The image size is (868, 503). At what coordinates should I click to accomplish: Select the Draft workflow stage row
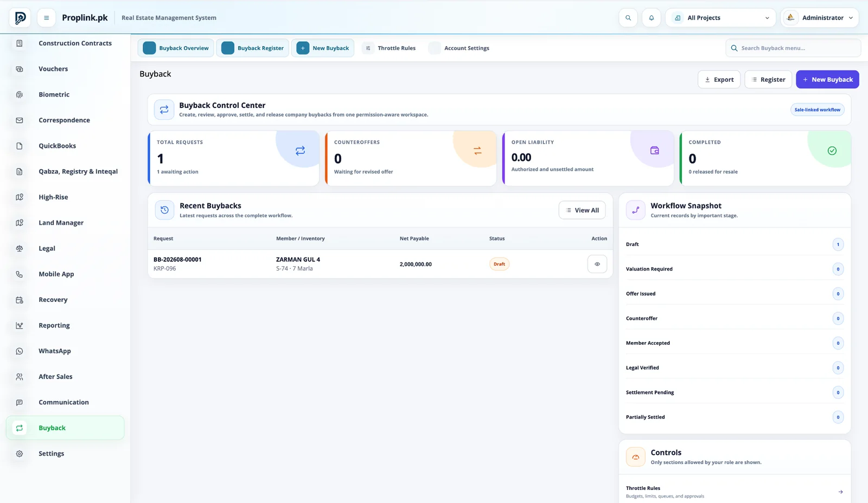pos(735,244)
